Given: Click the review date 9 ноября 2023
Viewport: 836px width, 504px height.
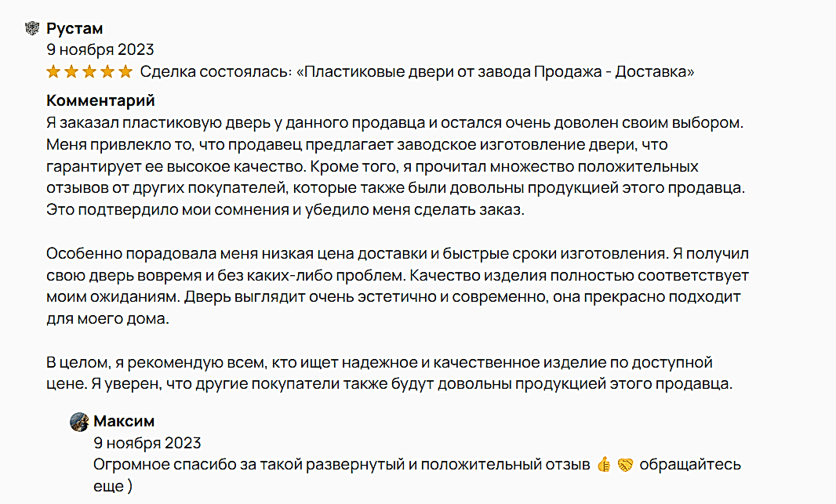Looking at the screenshot, I should tap(100, 49).
